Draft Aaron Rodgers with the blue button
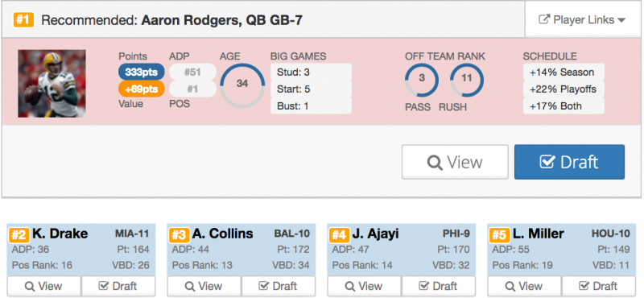 pos(569,162)
